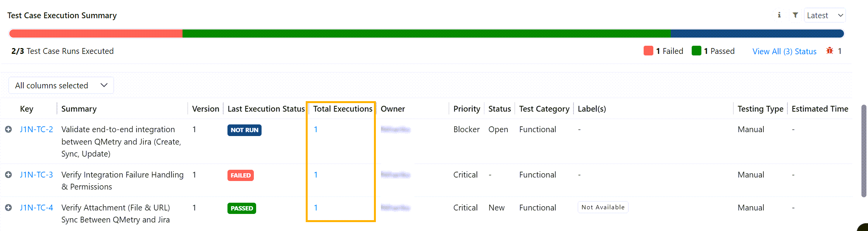The image size is (868, 231).
Task: Click View All (3) Status link
Action: [784, 52]
